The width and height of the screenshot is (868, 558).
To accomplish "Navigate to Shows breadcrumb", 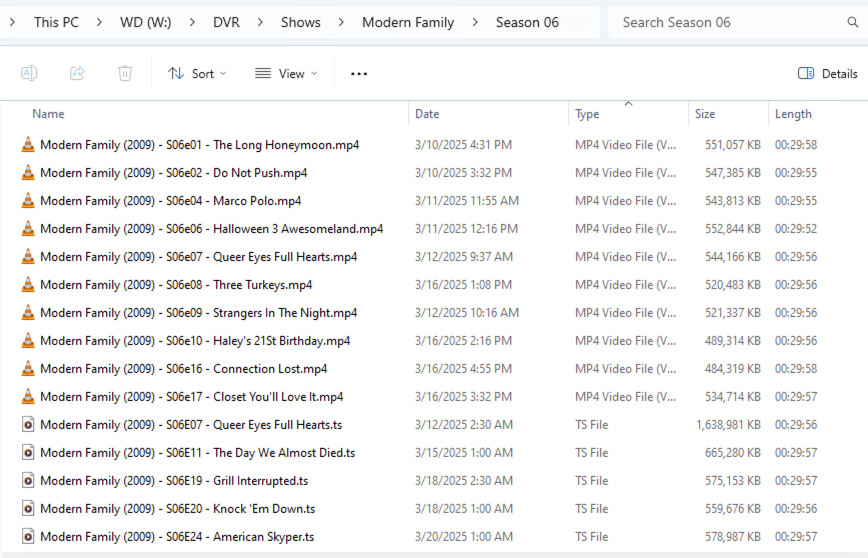I will 301,22.
